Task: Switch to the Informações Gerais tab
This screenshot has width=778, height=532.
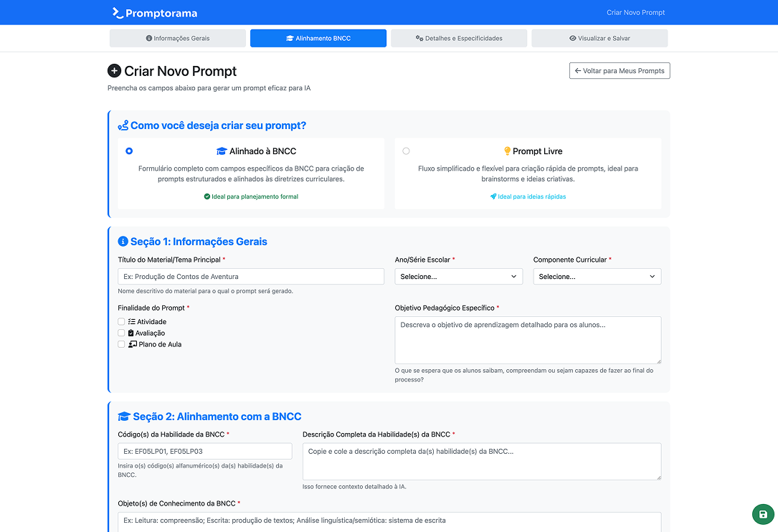Action: point(178,38)
